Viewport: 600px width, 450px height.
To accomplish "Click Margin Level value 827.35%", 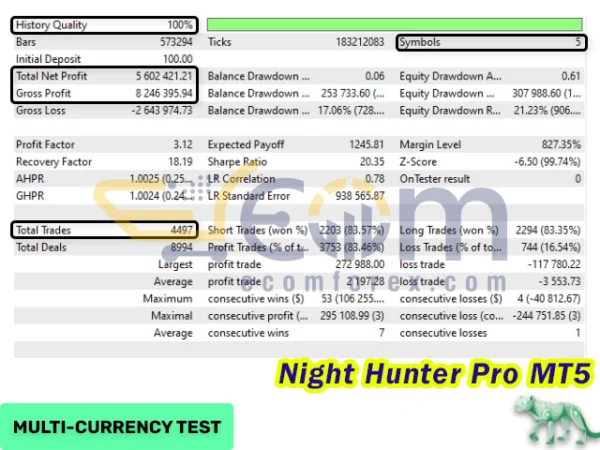I will coord(561,144).
